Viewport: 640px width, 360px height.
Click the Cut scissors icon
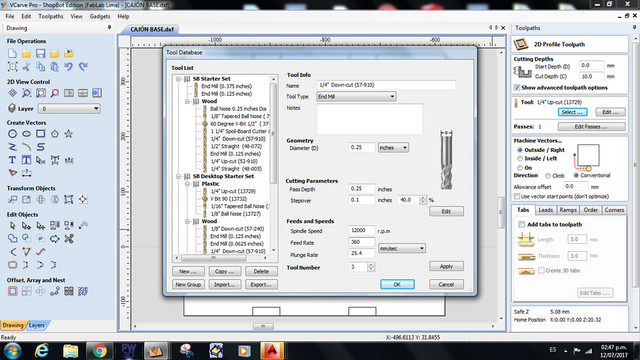pos(27,67)
